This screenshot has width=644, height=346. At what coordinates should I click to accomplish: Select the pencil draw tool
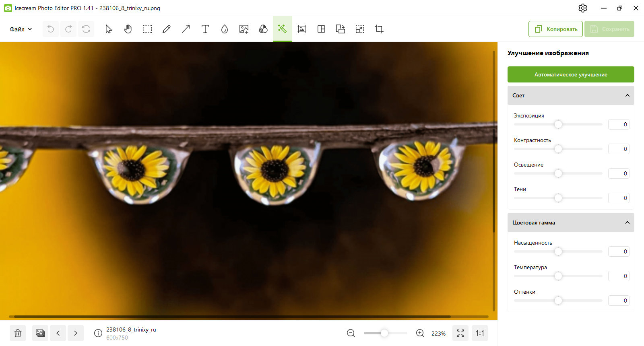tap(167, 29)
